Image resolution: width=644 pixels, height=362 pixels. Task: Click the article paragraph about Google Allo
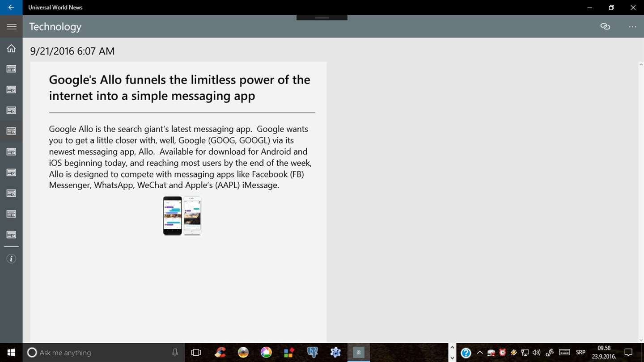click(180, 157)
